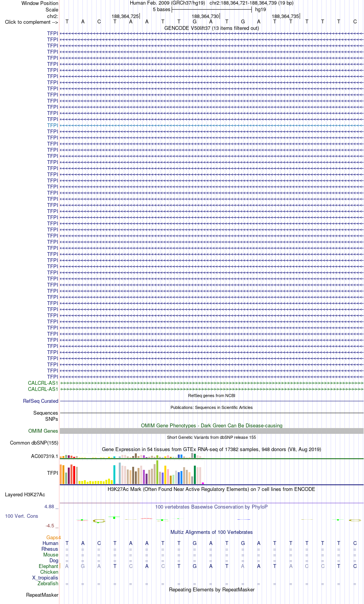Click the 'AC007319.1' gene label

(45, 456)
